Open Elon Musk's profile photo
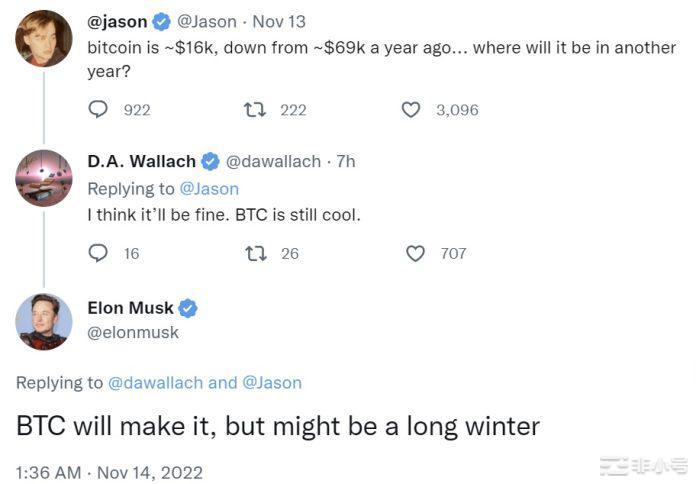The image size is (696, 484). [x=43, y=321]
